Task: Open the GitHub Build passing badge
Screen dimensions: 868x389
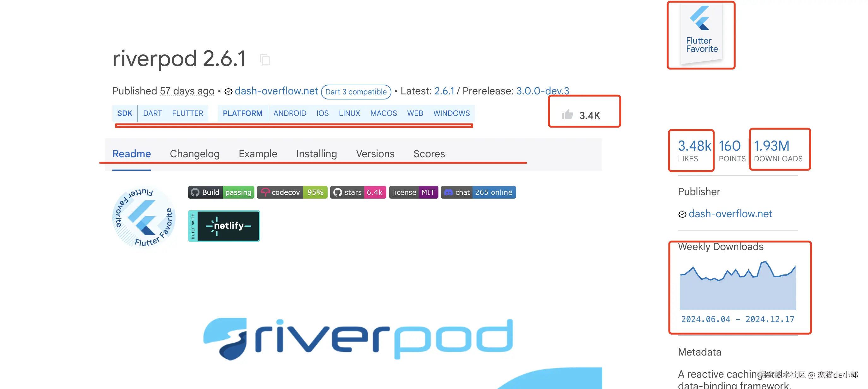Action: click(221, 192)
